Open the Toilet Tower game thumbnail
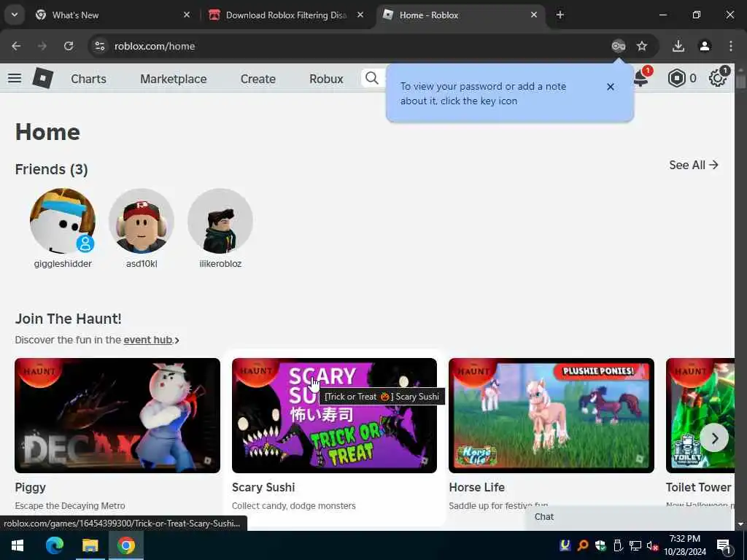The image size is (747, 560). (700, 415)
